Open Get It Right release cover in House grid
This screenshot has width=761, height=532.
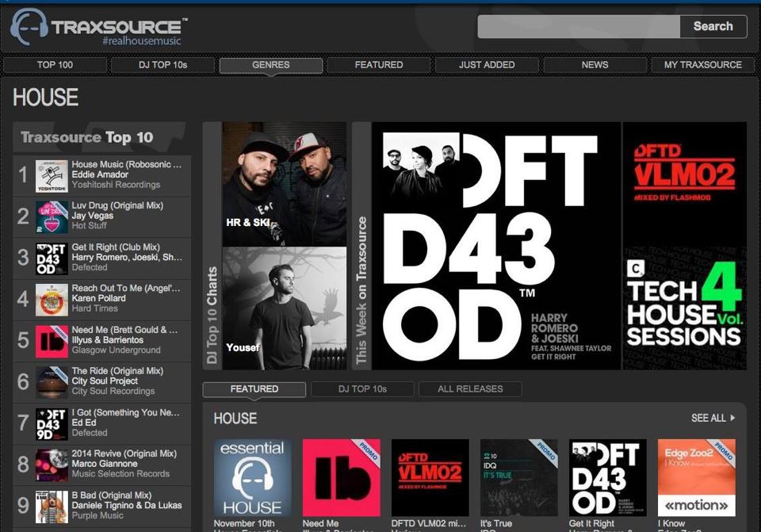coord(608,478)
